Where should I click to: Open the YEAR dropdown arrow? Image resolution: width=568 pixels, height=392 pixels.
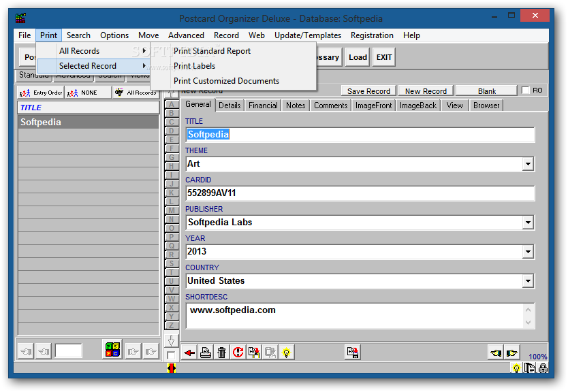click(x=528, y=252)
